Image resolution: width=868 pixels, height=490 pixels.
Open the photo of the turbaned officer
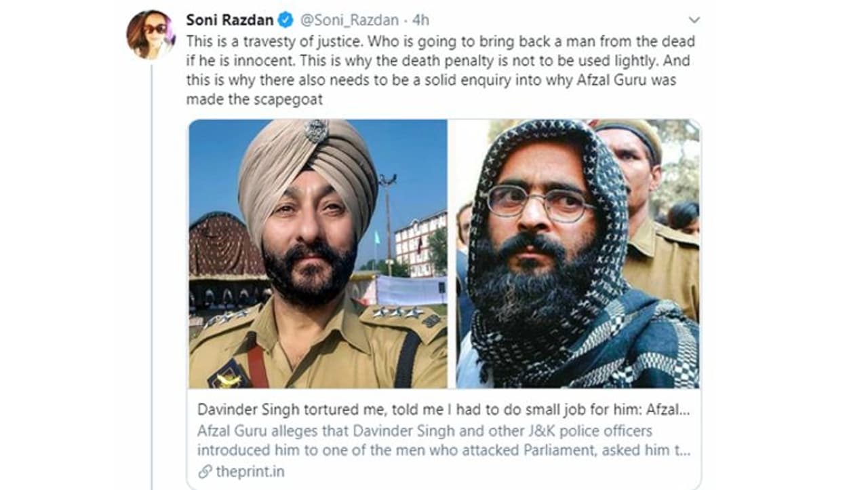point(318,254)
